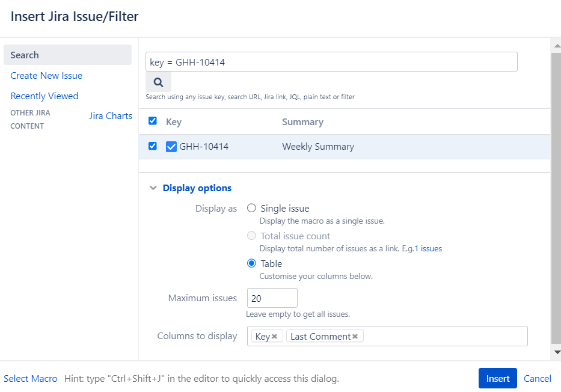Click the Last Comment tag label
Screen dimensions: 561x392
320,337
